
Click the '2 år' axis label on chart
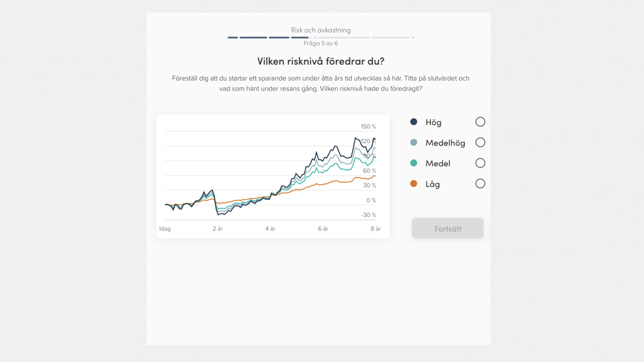click(218, 229)
